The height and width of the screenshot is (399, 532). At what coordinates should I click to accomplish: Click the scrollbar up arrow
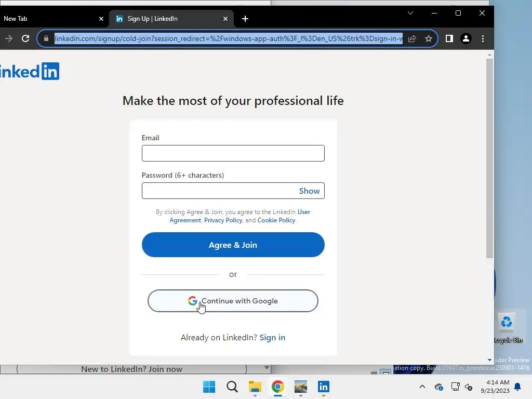[x=489, y=54]
